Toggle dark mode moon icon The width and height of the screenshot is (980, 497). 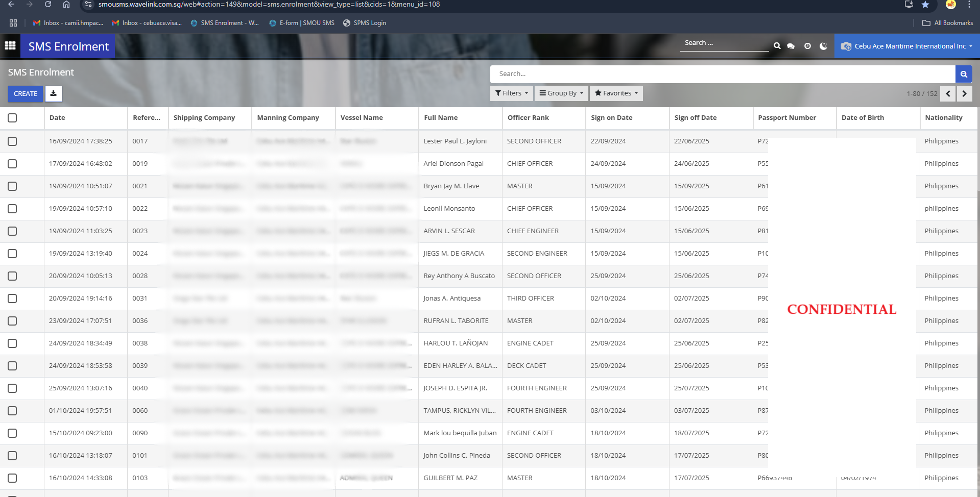coord(823,46)
